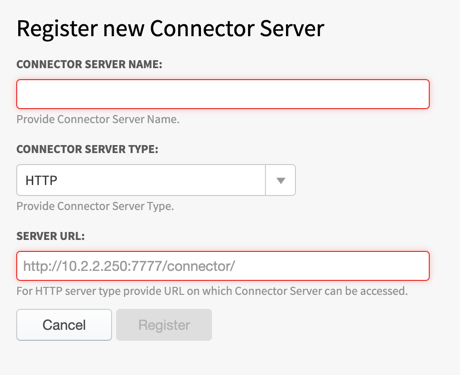
Task: Open the Connector Server Type dropdown arrow
Action: pyautogui.click(x=281, y=180)
